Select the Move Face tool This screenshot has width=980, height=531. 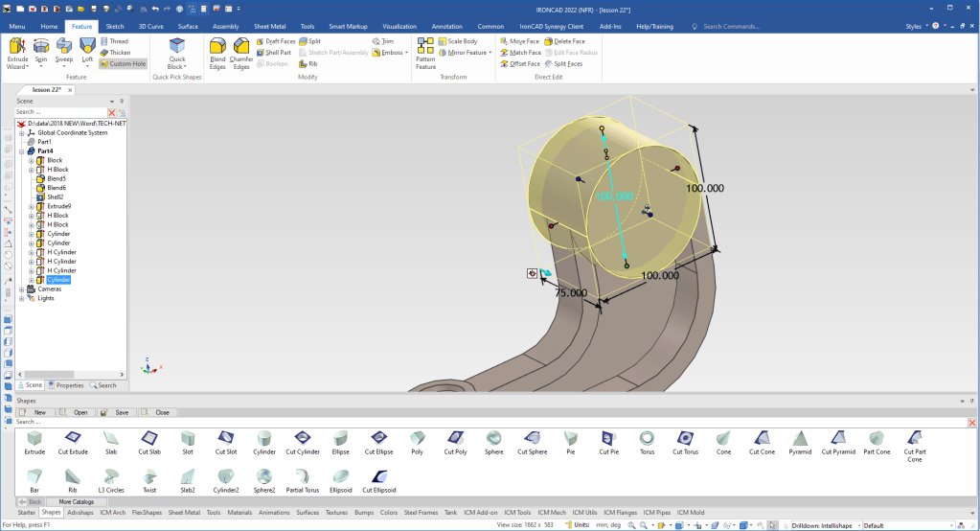coord(519,41)
